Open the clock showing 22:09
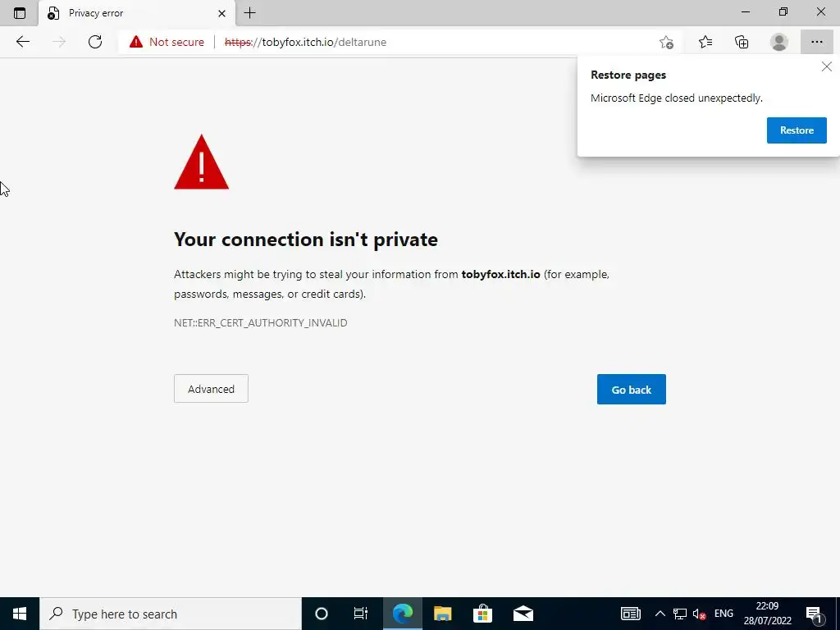Image resolution: width=840 pixels, height=630 pixels. [767, 614]
